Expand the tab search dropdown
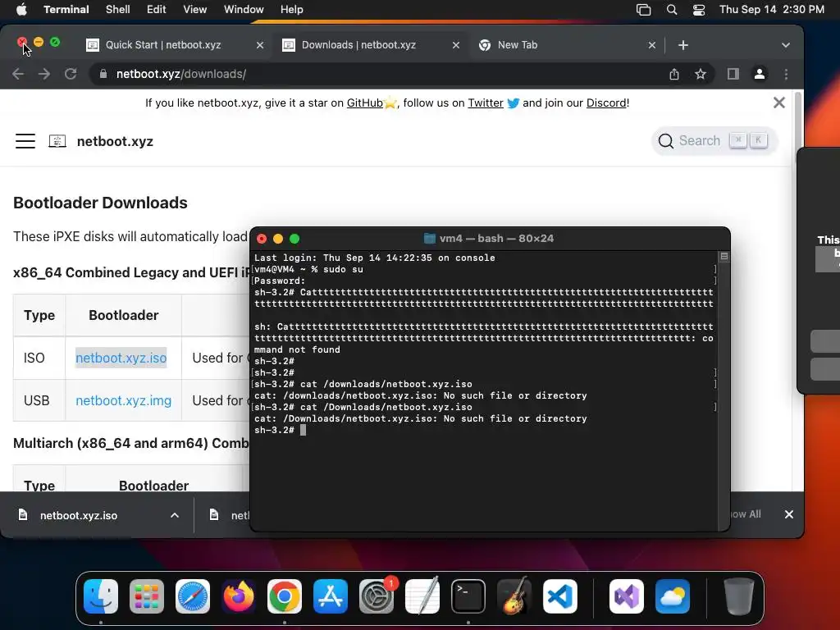This screenshot has height=630, width=840. pos(786,45)
